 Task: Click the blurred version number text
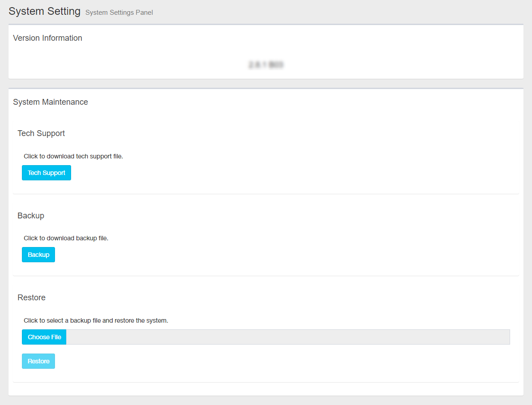(x=266, y=65)
